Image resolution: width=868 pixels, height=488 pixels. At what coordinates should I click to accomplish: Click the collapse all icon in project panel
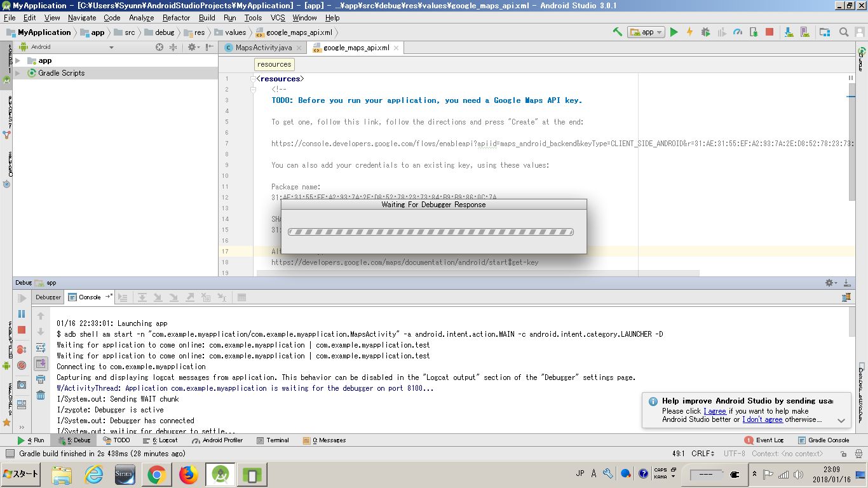[x=173, y=47]
